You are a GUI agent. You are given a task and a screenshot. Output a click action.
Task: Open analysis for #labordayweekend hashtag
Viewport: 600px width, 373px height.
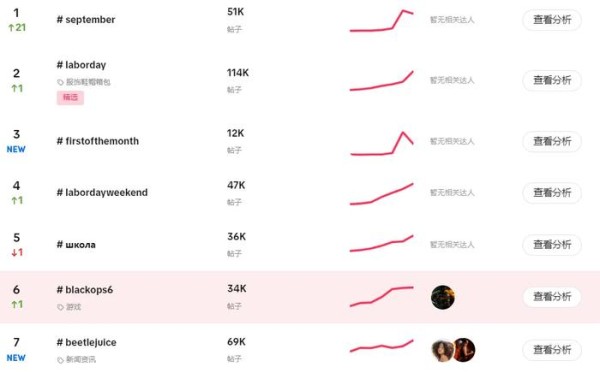[x=552, y=192]
